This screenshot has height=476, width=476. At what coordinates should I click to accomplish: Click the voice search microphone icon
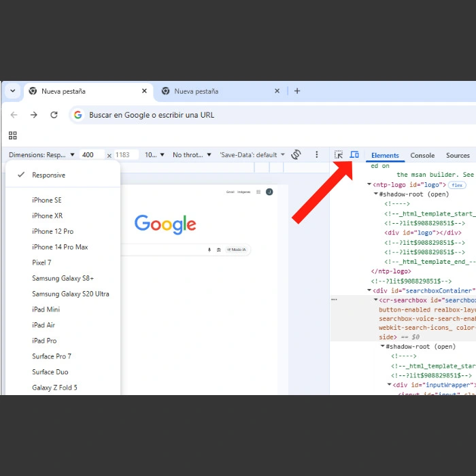[209, 250]
